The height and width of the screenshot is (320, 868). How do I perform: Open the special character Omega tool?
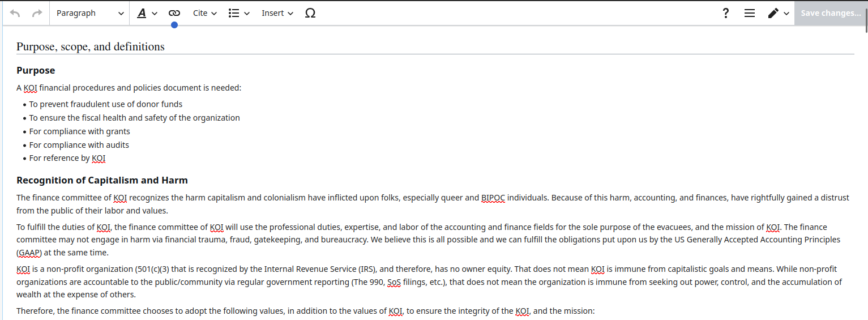[x=310, y=13]
